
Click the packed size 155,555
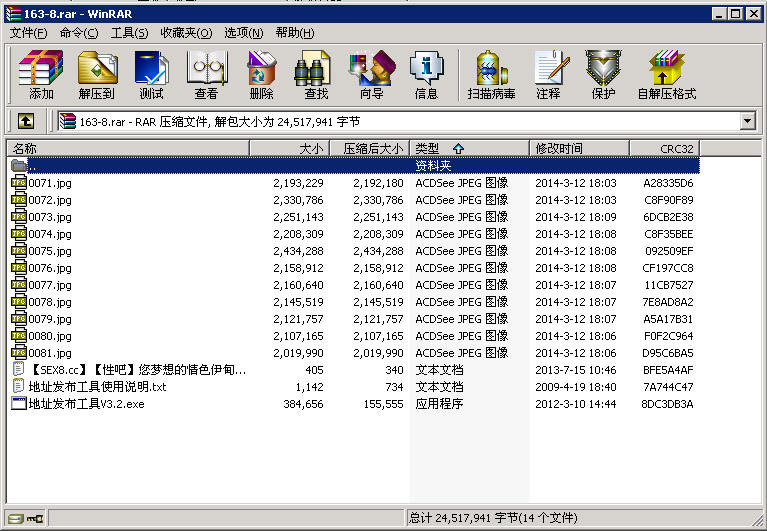pyautogui.click(x=384, y=404)
